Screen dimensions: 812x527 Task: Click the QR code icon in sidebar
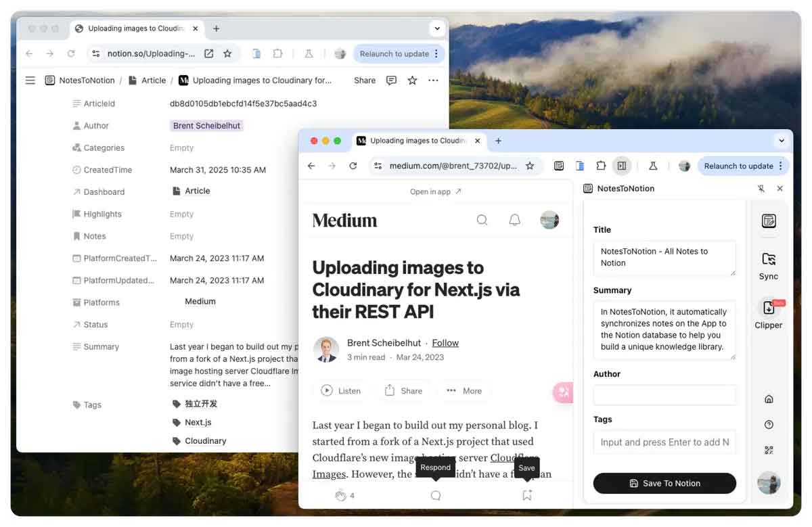(x=769, y=451)
